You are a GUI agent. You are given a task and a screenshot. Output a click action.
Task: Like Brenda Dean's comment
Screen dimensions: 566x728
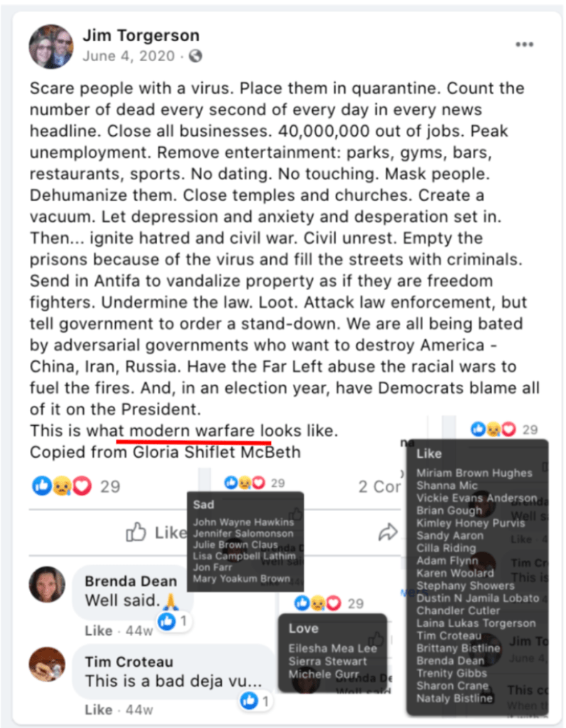coord(98,631)
